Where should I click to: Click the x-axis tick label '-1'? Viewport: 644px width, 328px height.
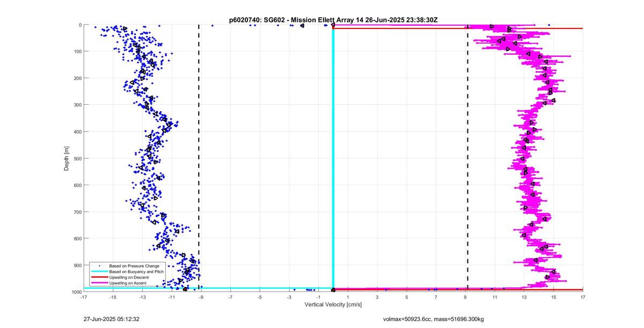(318, 297)
